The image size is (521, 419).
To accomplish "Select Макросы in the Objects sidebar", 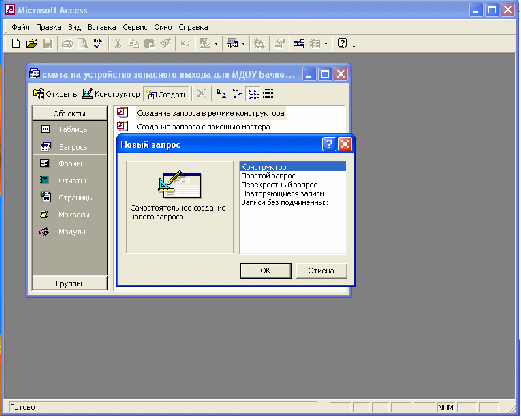I will [70, 214].
